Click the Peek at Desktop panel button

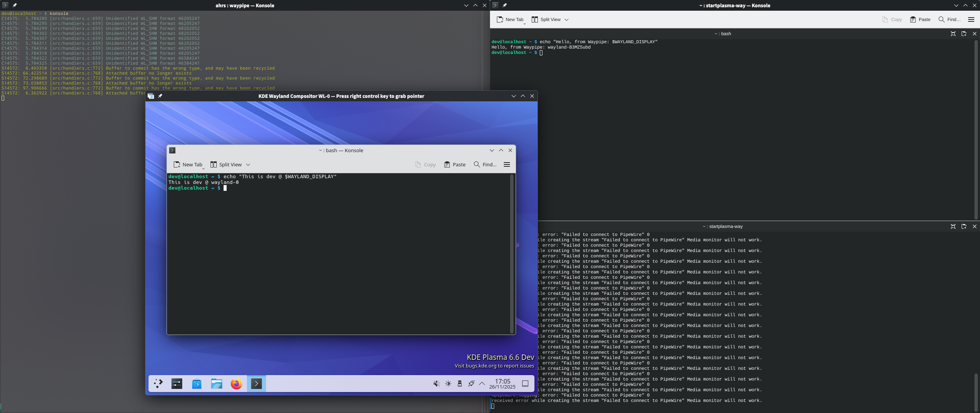pos(525,384)
